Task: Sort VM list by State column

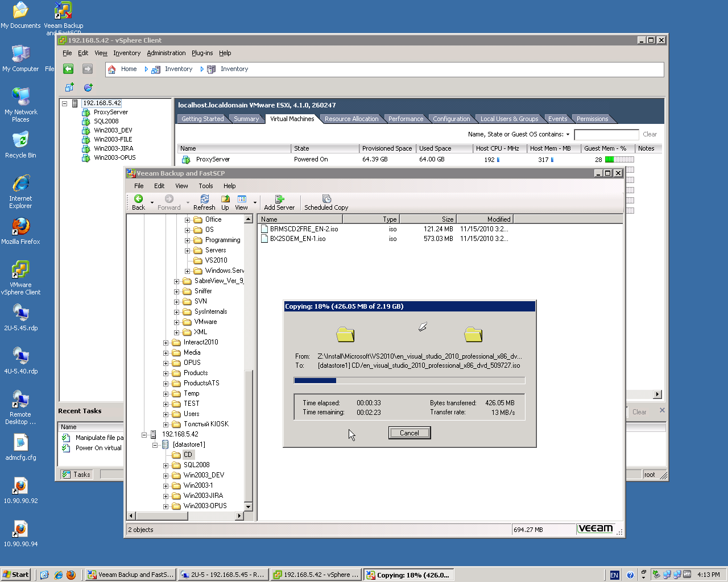Action: (x=325, y=148)
